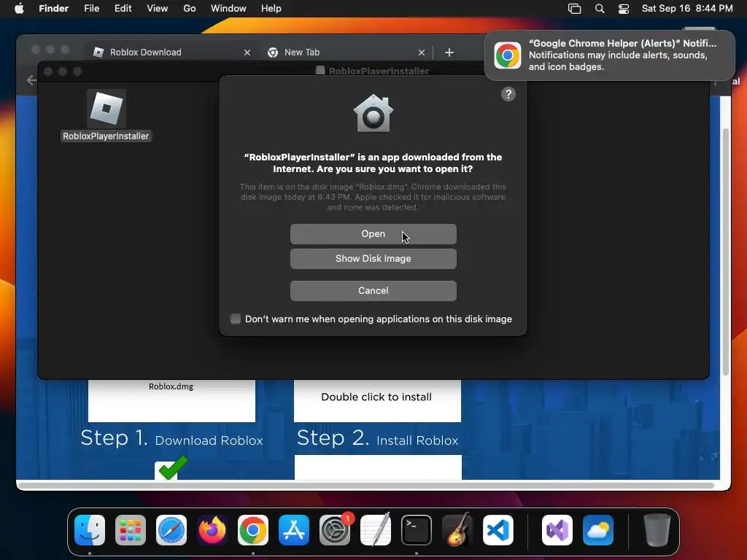Open a new Chrome tab with plus button
The width and height of the screenshot is (747, 560).
pos(449,52)
